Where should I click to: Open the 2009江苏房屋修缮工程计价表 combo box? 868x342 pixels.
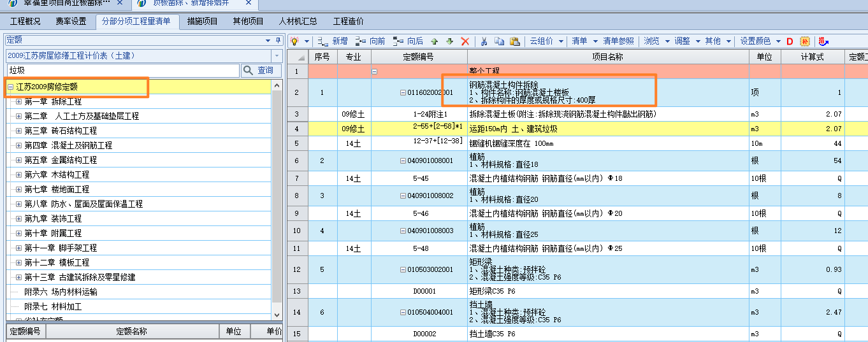pos(276,56)
